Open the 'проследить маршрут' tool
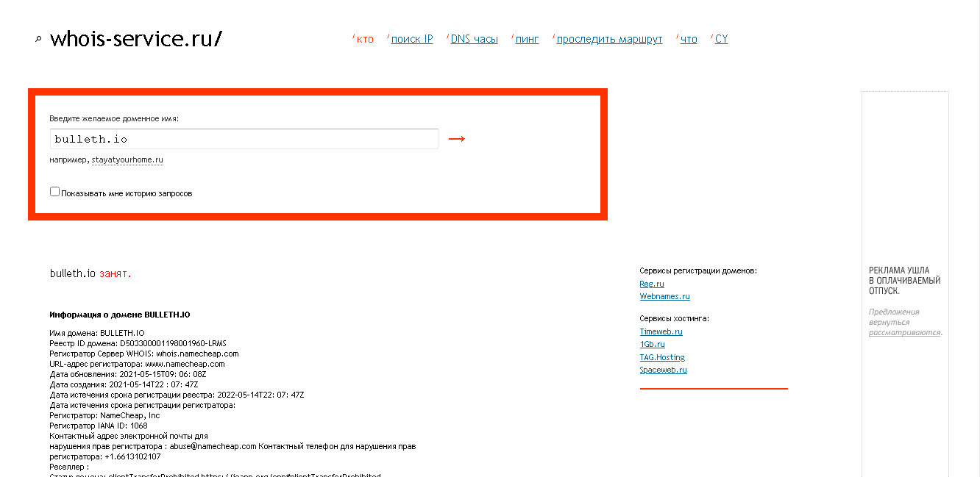 pyautogui.click(x=609, y=39)
